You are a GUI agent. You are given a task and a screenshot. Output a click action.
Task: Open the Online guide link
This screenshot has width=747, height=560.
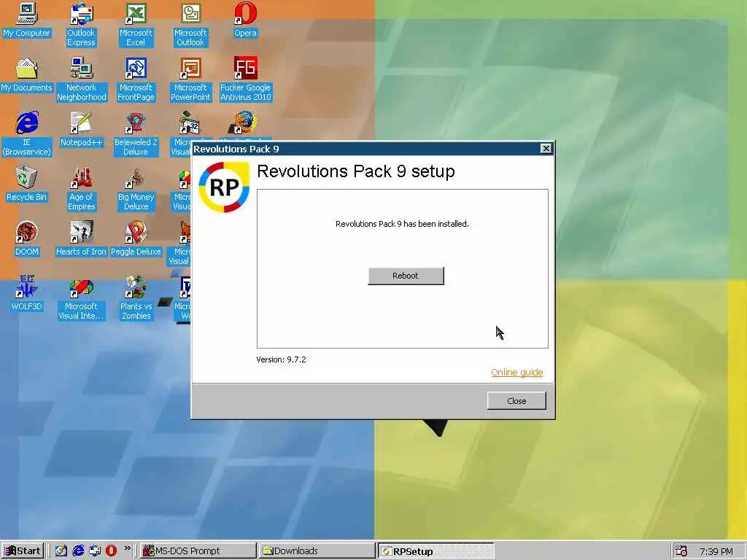pos(517,373)
